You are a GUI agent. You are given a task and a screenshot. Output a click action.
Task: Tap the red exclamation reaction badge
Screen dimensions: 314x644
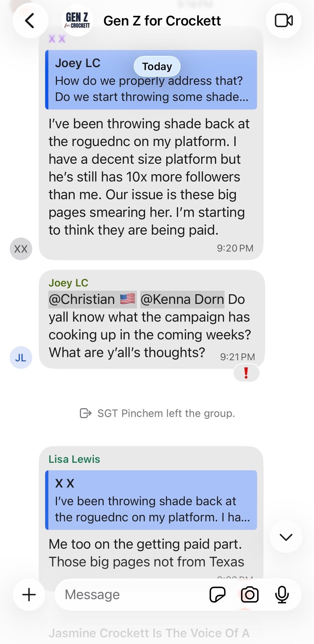[x=246, y=373]
